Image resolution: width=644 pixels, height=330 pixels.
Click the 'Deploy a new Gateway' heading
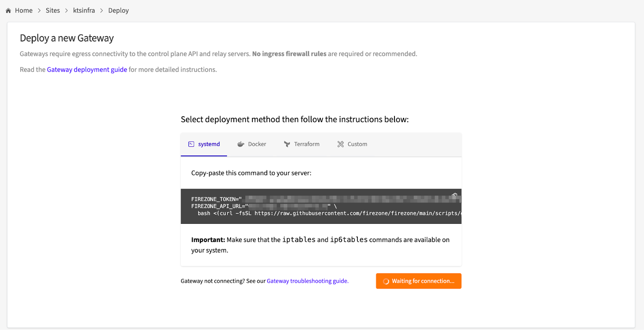click(67, 38)
